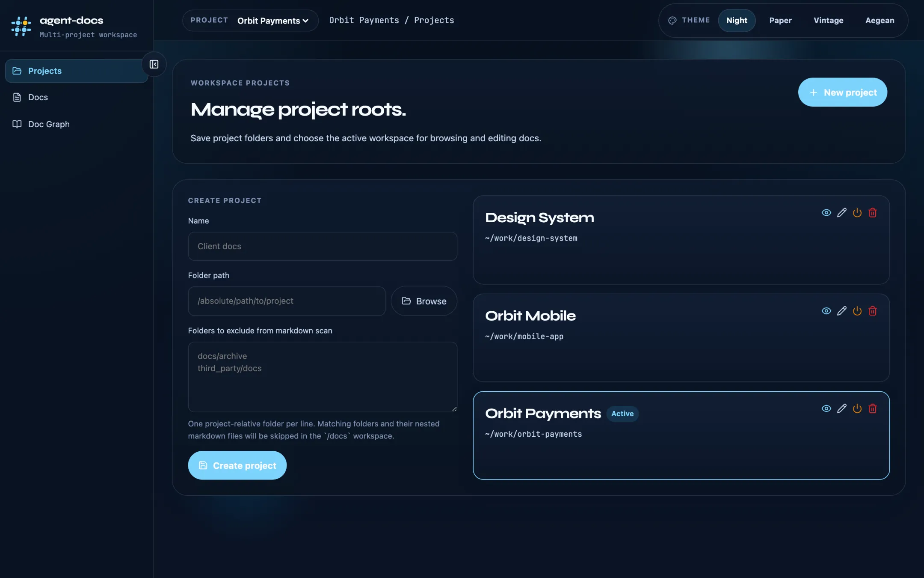Click the agent-docs logo icon
The width and height of the screenshot is (924, 578).
point(21,26)
